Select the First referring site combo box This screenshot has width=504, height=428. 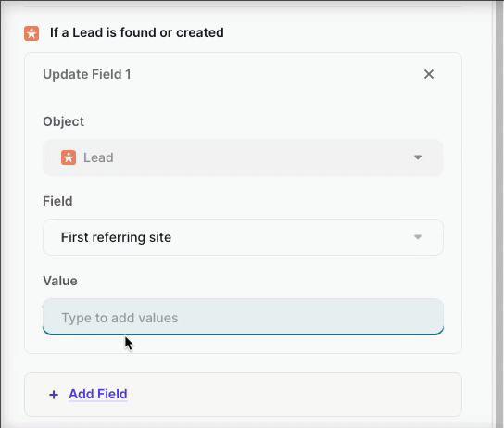(243, 237)
